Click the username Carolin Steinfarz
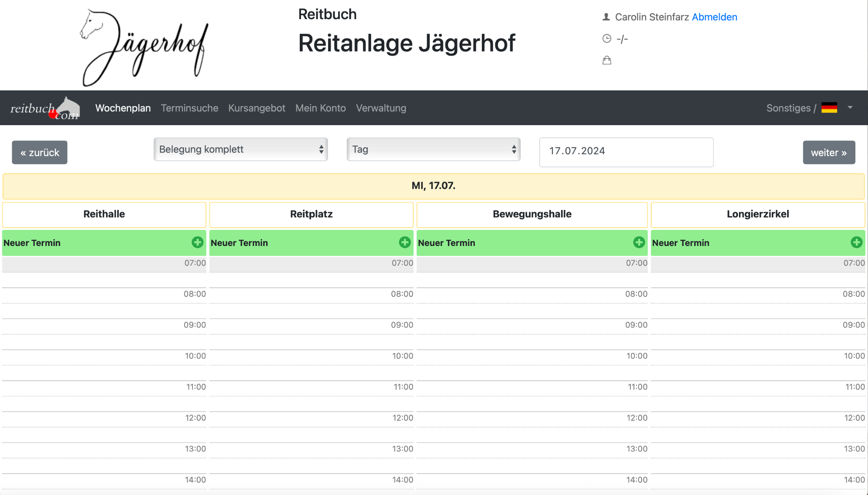Viewport: 868px width, 495px height. [x=652, y=17]
